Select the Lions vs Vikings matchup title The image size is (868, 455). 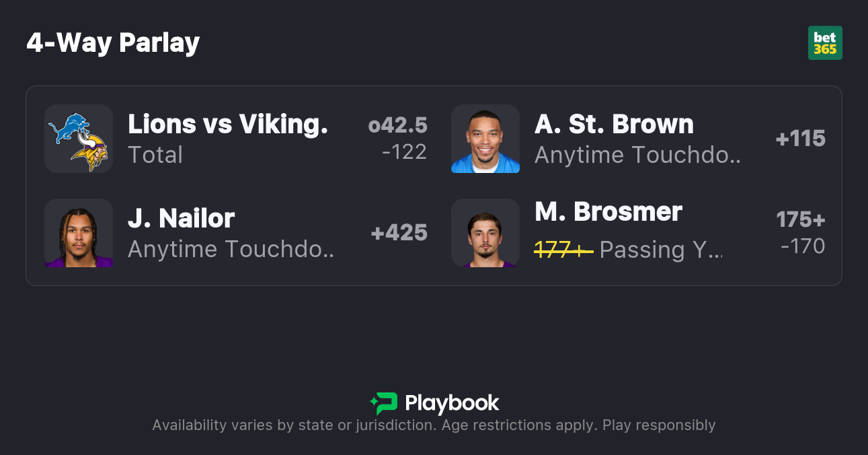coord(228,124)
